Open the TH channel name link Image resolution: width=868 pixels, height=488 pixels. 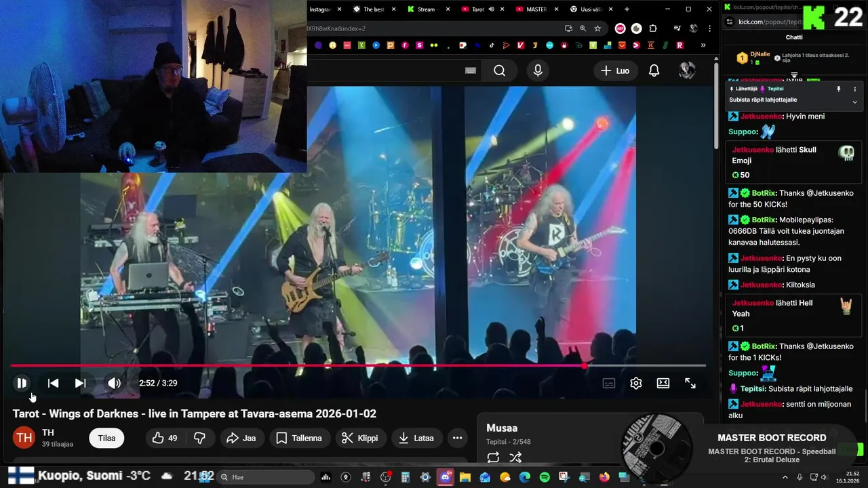click(48, 432)
